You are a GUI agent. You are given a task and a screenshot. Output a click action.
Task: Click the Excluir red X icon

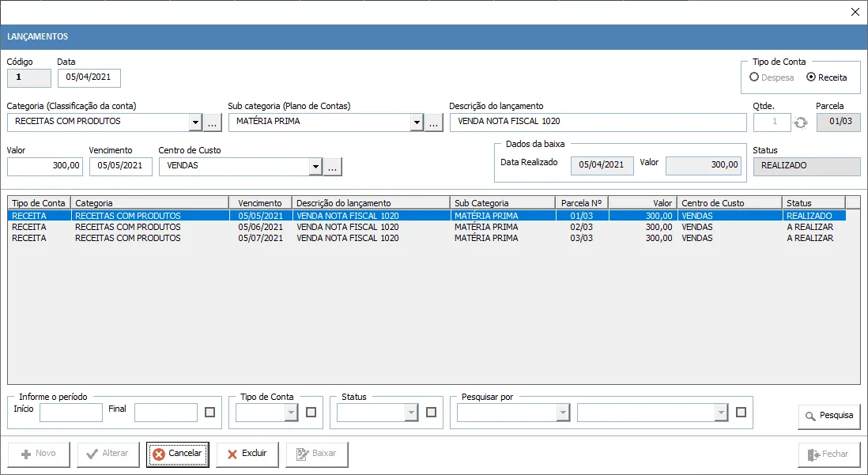(x=247, y=454)
